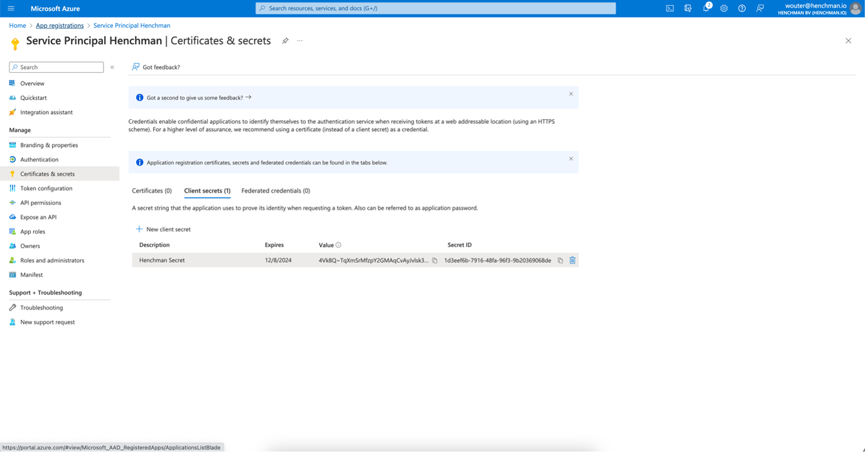Click the Microsoft Azure logo text
The image size is (868, 454).
pyautogui.click(x=55, y=9)
